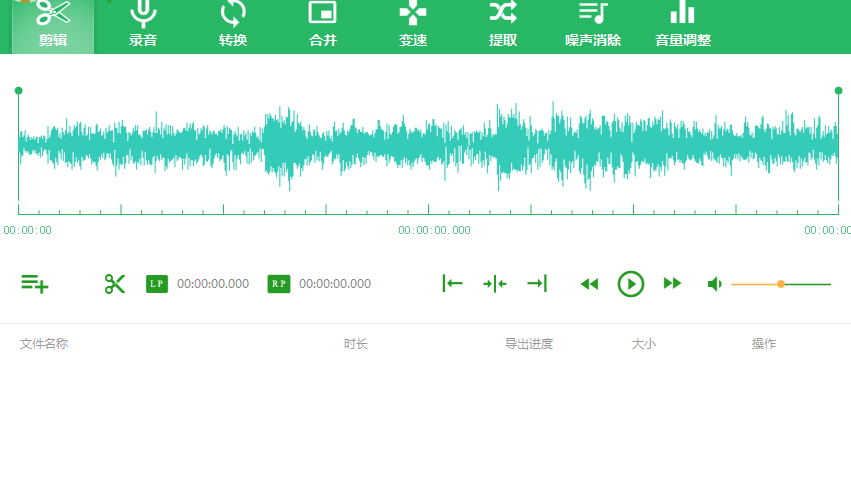Go to the 变速 speed-change tab
This screenshot has width=851, height=491.
coord(413,26)
